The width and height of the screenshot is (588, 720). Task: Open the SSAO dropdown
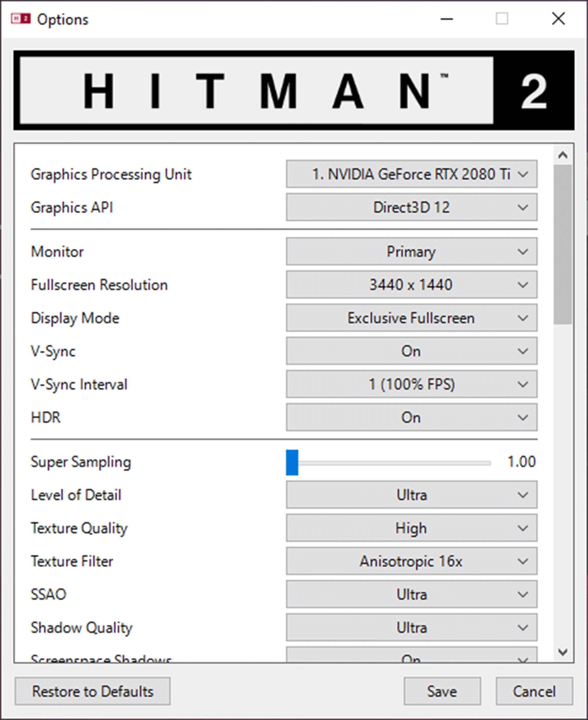tap(412, 594)
